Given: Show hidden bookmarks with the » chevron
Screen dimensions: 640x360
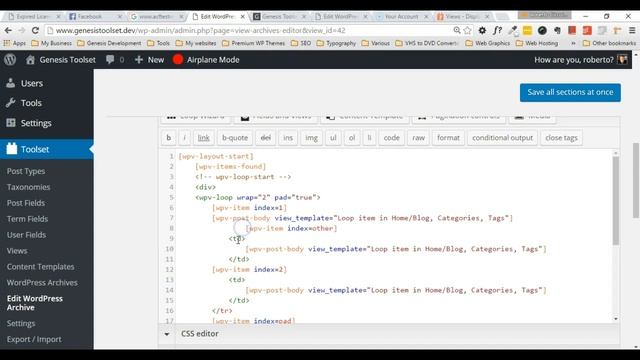Looking at the screenshot, I should 573,43.
